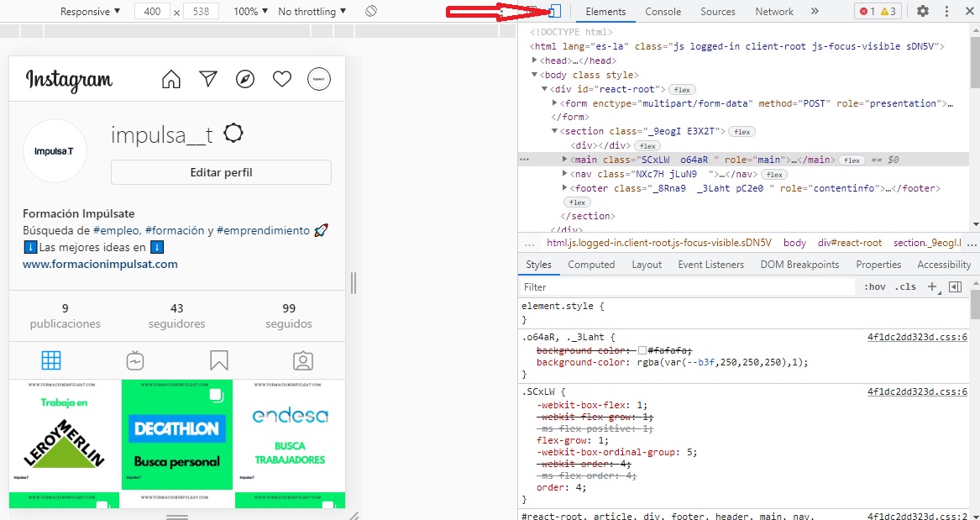Select the saved posts bookmark icon
This screenshot has height=520, width=980.
pos(219,360)
